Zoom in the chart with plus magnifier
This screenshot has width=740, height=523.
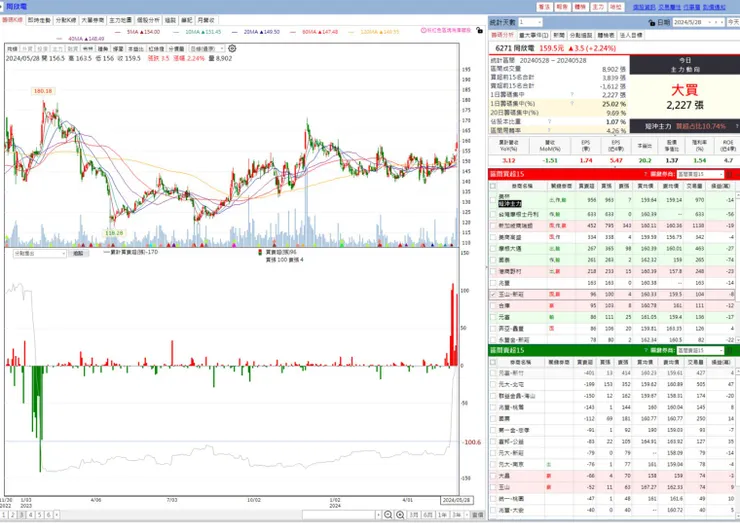point(400,515)
